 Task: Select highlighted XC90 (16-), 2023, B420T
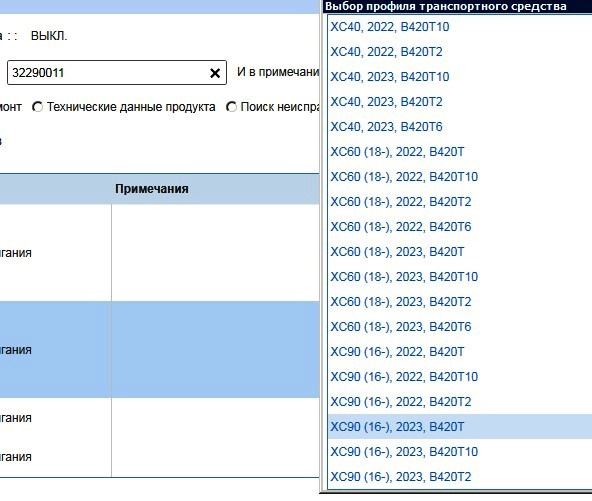tap(460, 427)
